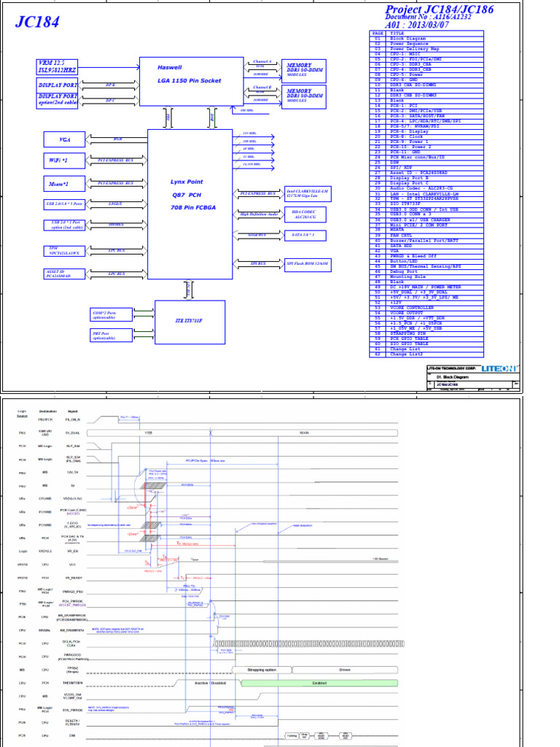Click the "VR_EN" signal label

pos(72,551)
